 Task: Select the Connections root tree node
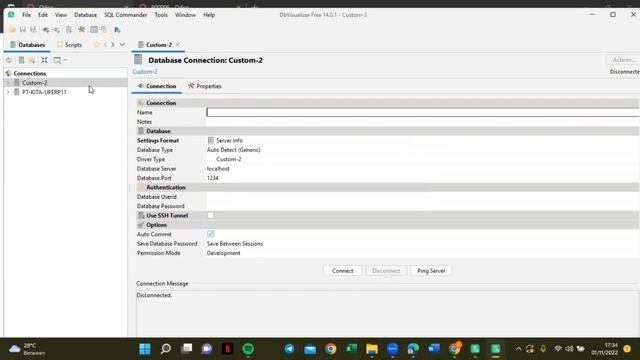tap(30, 73)
